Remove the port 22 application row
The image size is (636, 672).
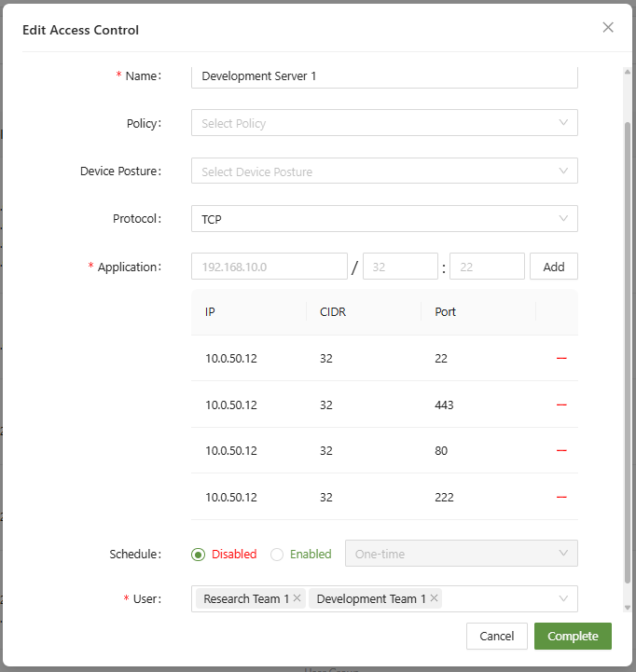click(561, 359)
